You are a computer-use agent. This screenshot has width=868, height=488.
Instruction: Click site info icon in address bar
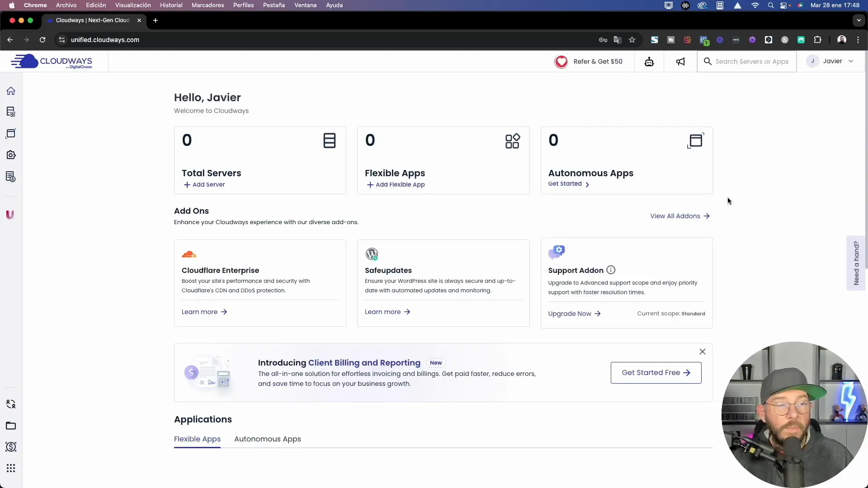tap(62, 40)
